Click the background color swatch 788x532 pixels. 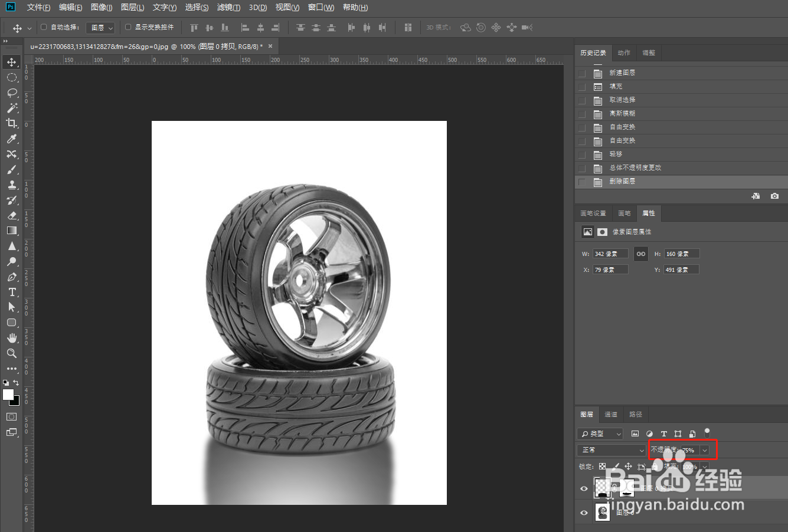pos(17,402)
